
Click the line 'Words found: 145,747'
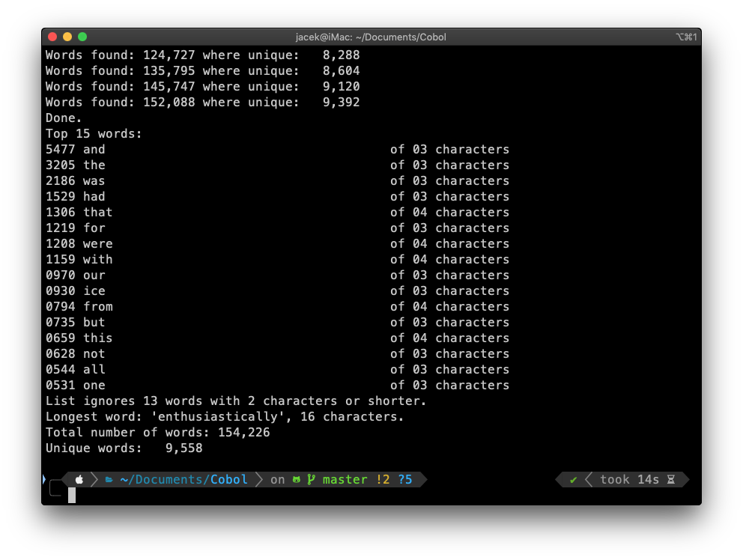(x=203, y=86)
